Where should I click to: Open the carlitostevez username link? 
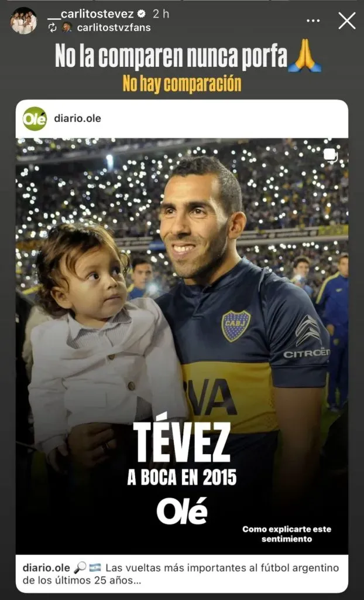(x=91, y=14)
